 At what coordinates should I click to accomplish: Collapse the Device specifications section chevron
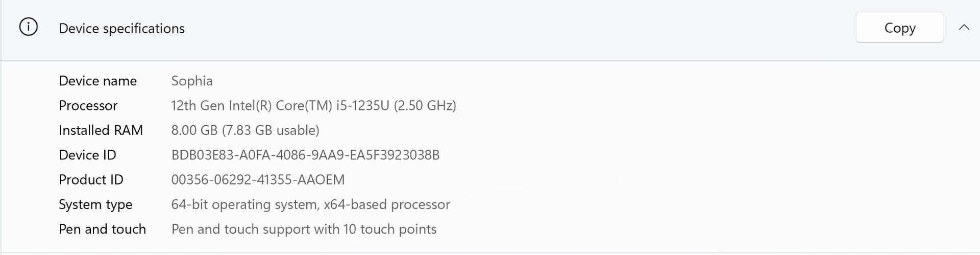[x=964, y=28]
